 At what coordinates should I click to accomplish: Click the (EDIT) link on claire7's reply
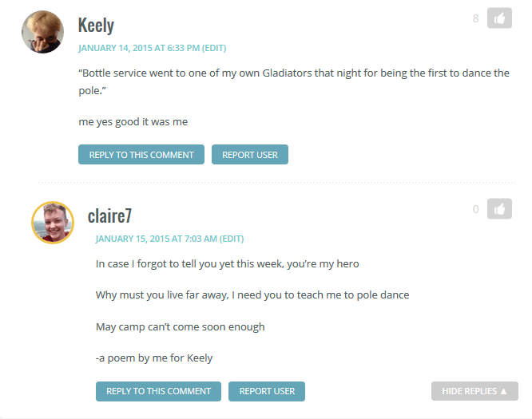coord(232,239)
